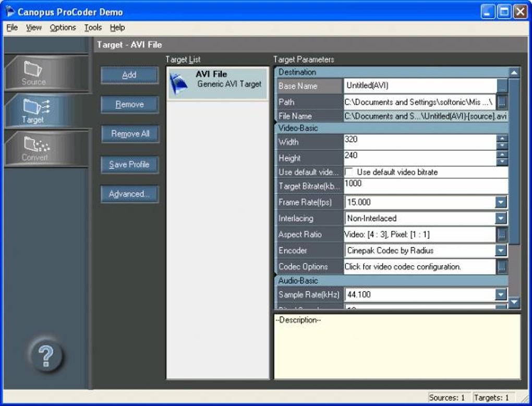Toggle Use default video bitrate checkbox

(x=348, y=172)
